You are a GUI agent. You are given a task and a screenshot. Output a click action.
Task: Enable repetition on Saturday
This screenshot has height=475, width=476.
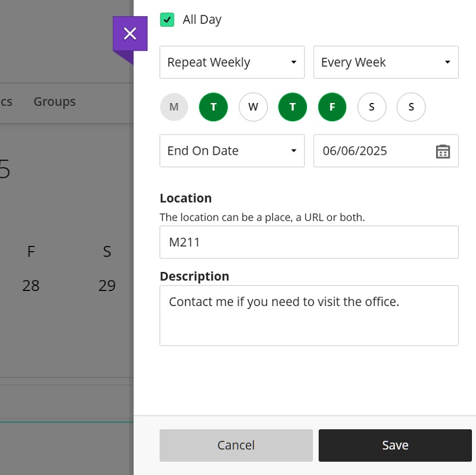point(371,107)
